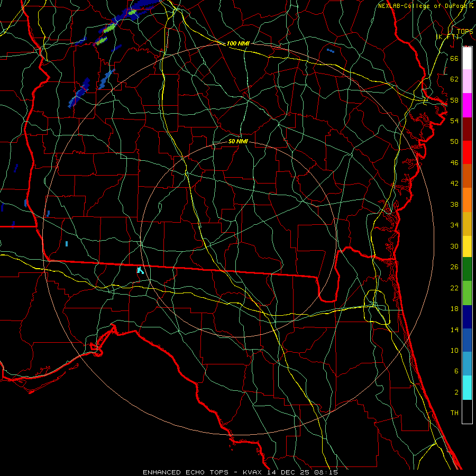Select the dark green legend swatch

(x=467, y=269)
